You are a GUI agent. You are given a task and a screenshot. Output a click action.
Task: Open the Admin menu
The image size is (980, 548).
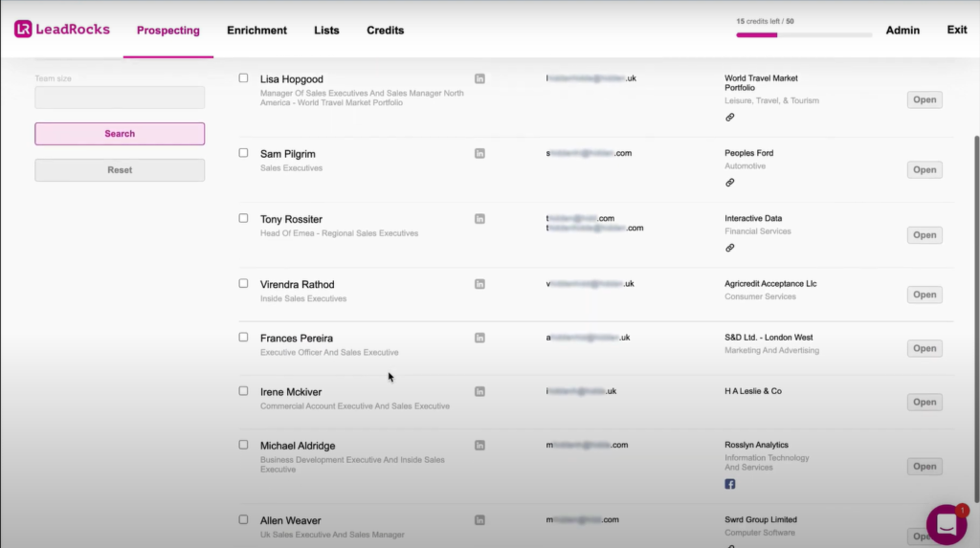point(902,31)
